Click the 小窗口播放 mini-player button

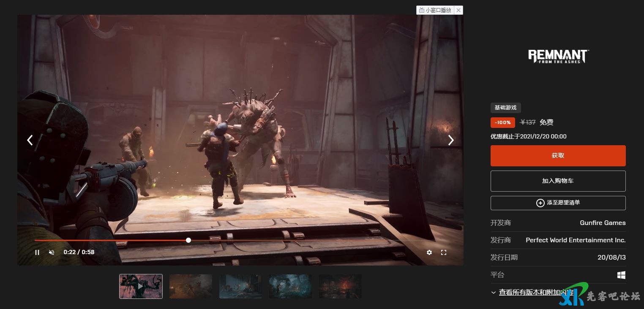(x=435, y=10)
